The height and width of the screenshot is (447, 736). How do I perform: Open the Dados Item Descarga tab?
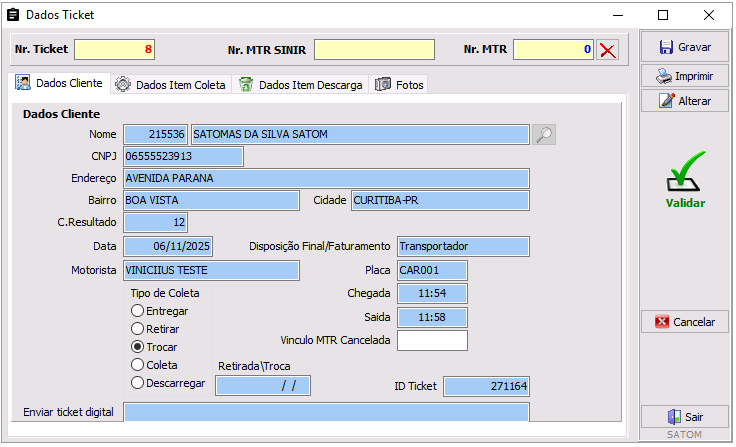pos(301,85)
